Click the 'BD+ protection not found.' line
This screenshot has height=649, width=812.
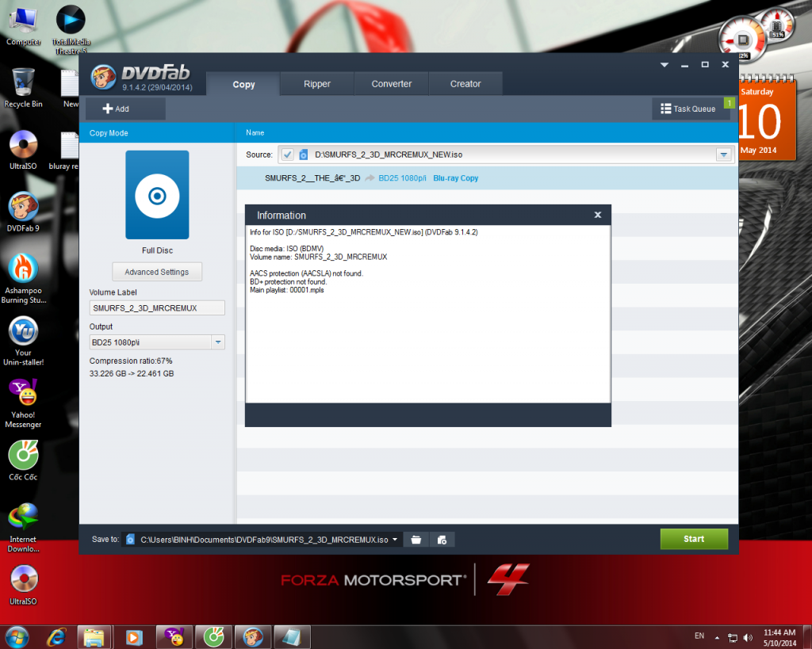coord(289,282)
